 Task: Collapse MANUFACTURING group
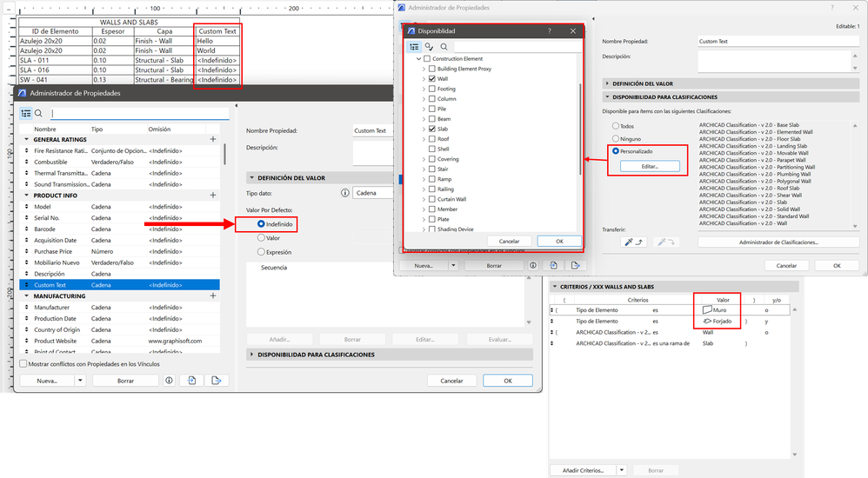click(x=27, y=296)
